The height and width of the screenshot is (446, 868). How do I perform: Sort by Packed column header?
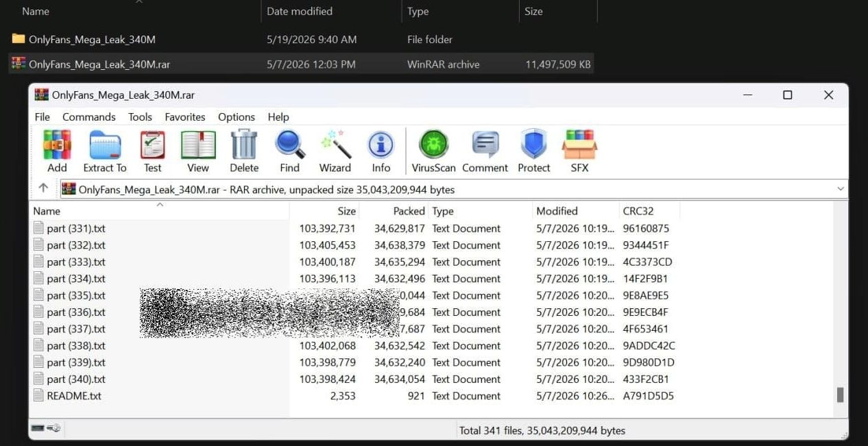pyautogui.click(x=394, y=211)
